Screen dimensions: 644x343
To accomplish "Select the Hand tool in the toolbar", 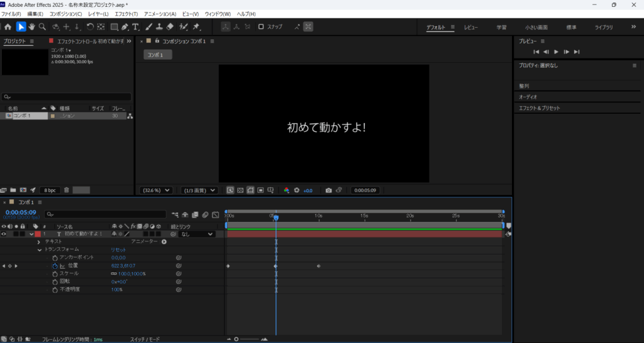I will click(x=31, y=27).
